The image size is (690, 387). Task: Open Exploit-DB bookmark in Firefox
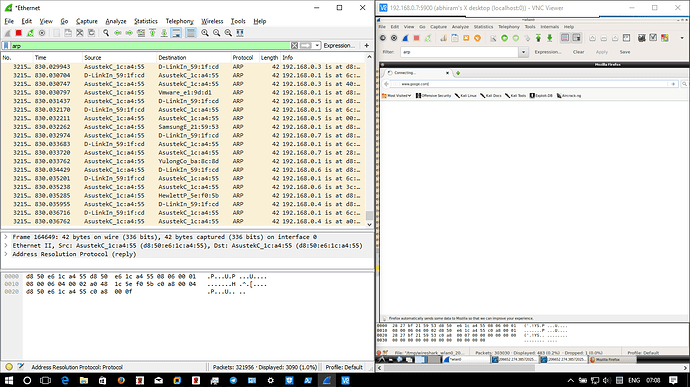tap(541, 96)
